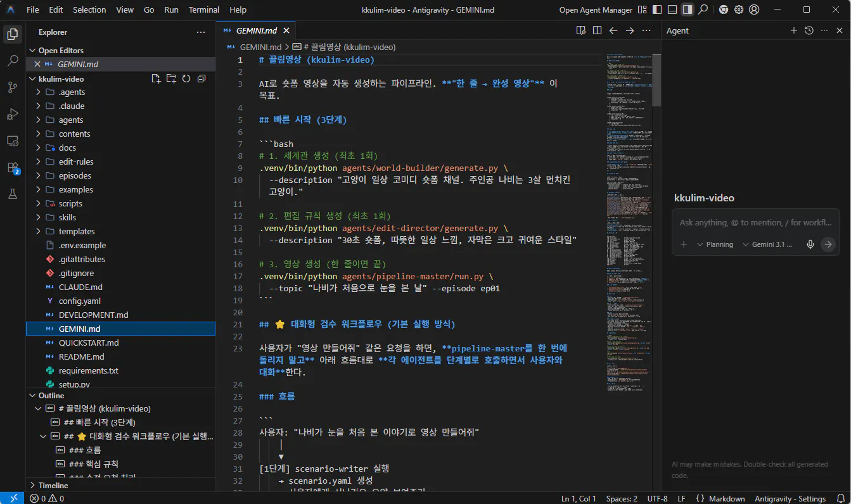Screen dimensions: 851x504
Task: Click the New Folder icon in kkulim-video header
Action: click(x=171, y=79)
